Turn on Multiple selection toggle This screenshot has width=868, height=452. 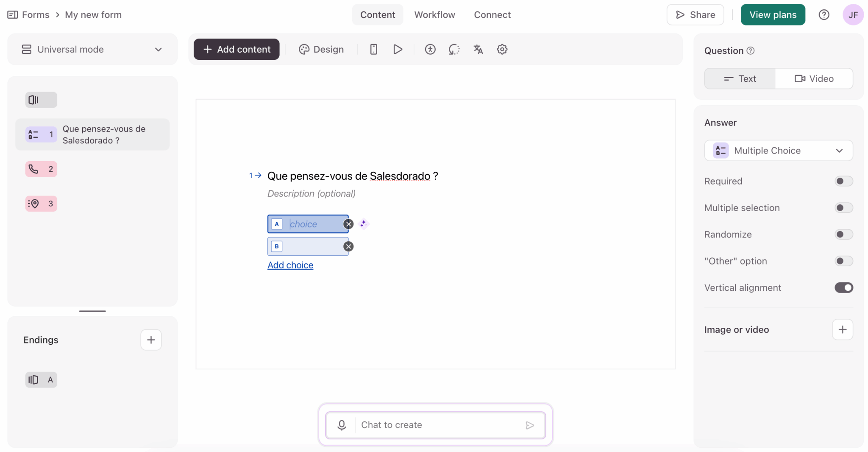click(x=843, y=208)
